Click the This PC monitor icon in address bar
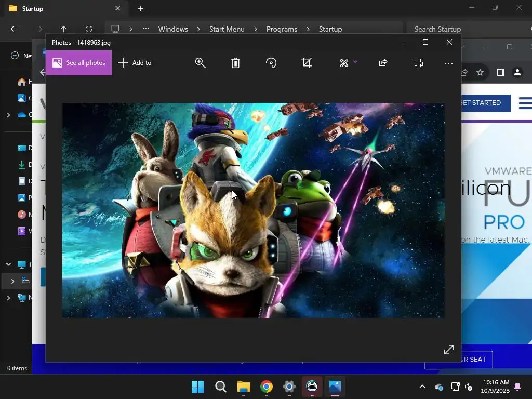Screen dimensions: 532x399 [115, 29]
